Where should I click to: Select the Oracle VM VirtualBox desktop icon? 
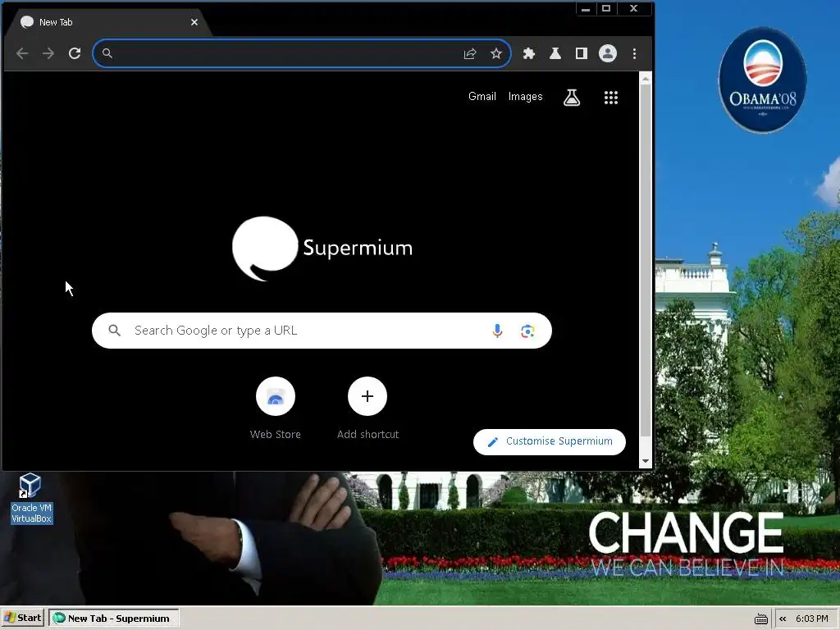coord(32,498)
